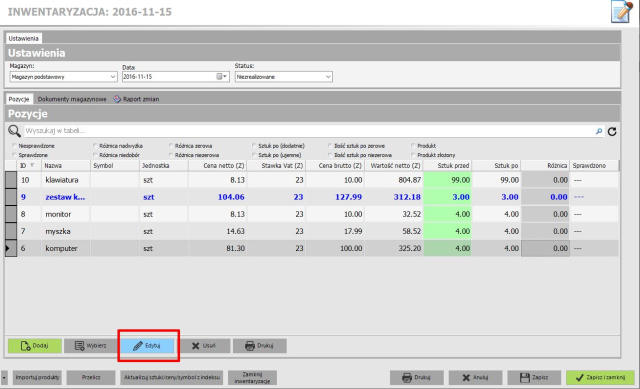The image size is (640, 389).
Task: Open the Raport zmian tab
Action: 136,99
